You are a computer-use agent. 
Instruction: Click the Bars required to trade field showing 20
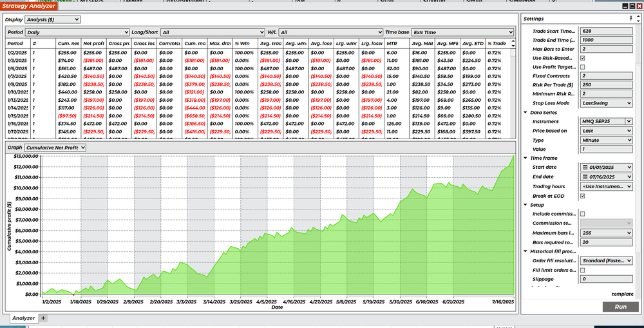coord(606,242)
